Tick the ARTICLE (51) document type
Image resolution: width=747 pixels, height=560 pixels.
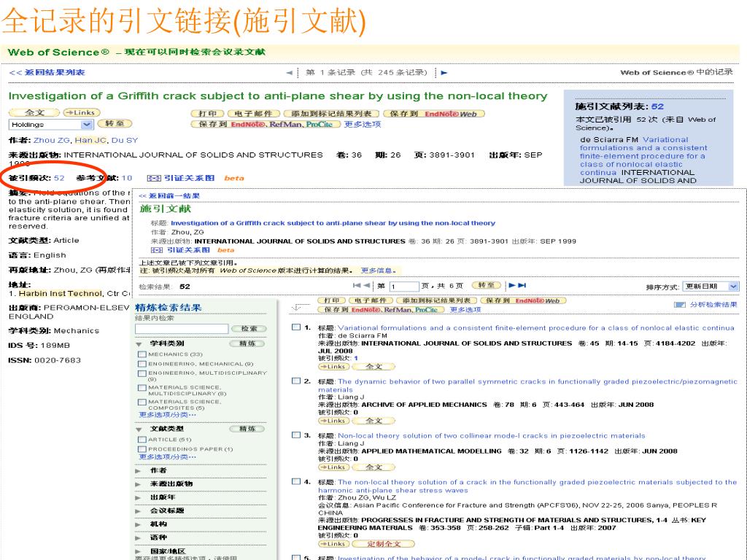[142, 440]
